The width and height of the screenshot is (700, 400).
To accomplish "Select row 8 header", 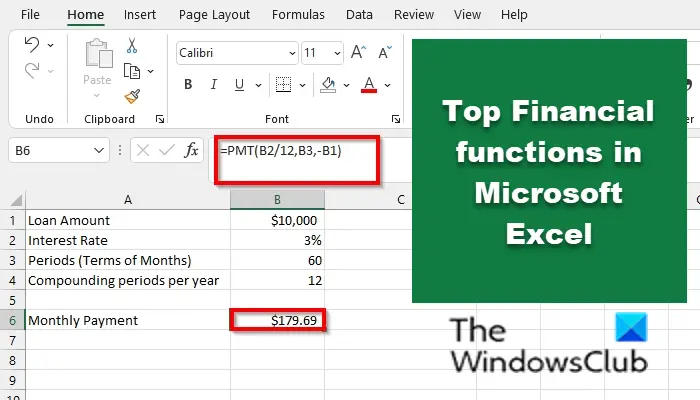I will (12, 360).
